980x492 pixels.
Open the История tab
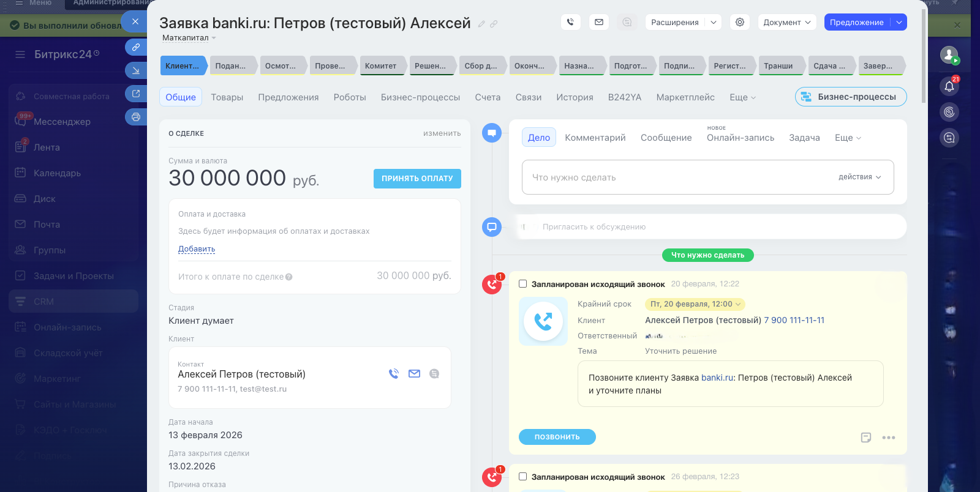(574, 97)
